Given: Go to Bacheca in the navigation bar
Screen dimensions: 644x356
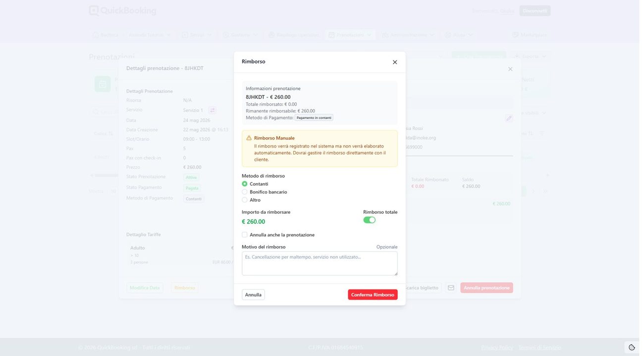Looking at the screenshot, I should click(x=106, y=35).
